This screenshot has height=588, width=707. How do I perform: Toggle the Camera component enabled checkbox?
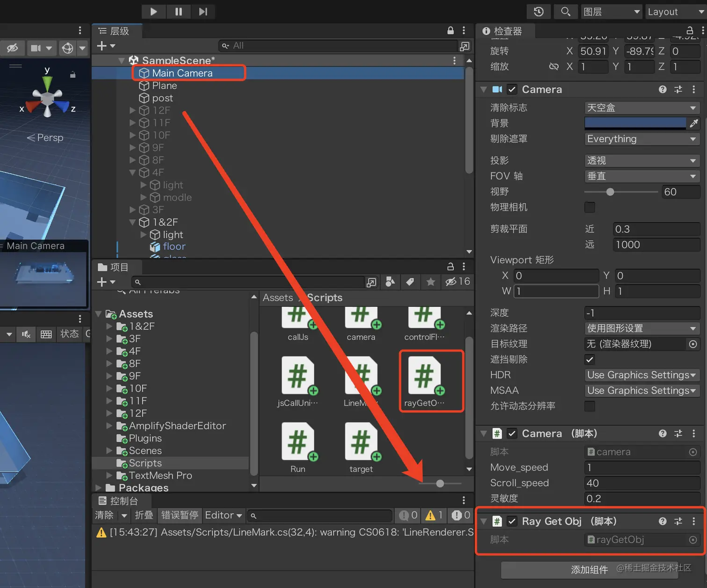pos(512,89)
